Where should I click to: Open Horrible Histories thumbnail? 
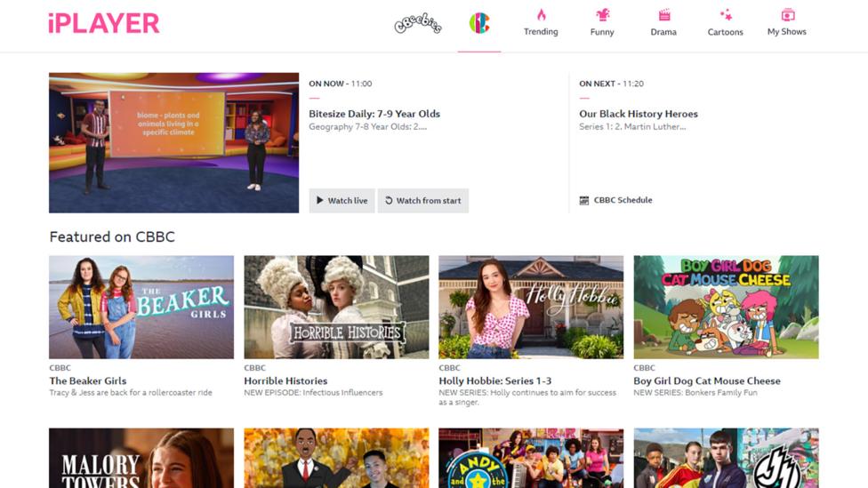tap(336, 308)
